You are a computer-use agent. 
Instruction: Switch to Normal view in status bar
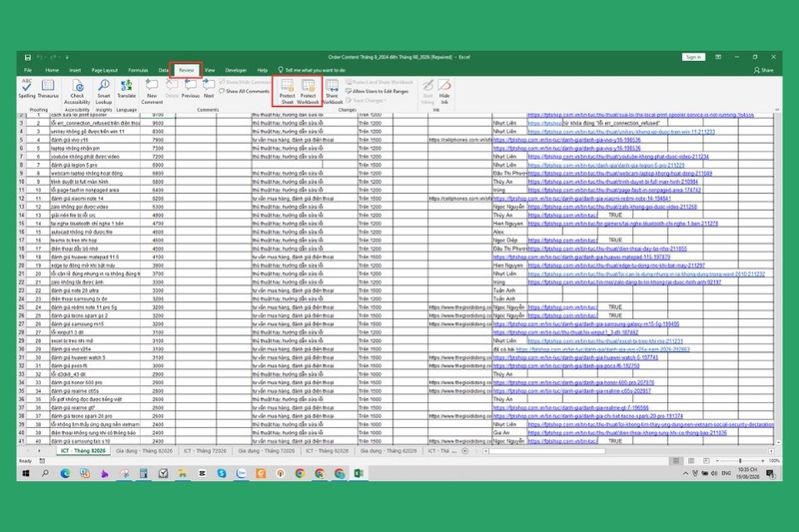click(676, 461)
